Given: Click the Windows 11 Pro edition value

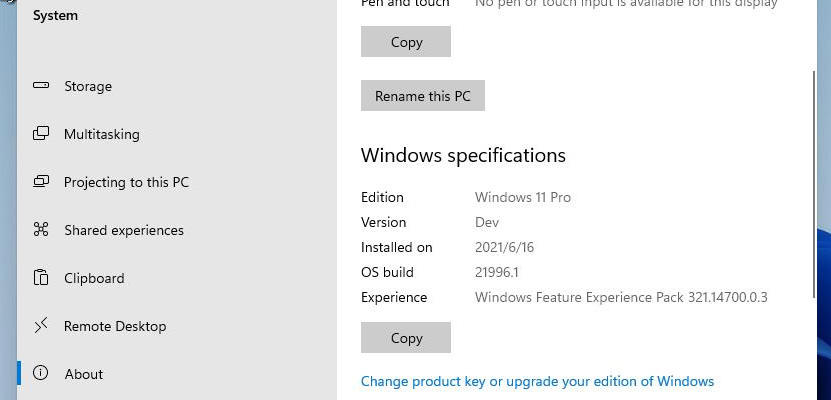Looking at the screenshot, I should [523, 198].
